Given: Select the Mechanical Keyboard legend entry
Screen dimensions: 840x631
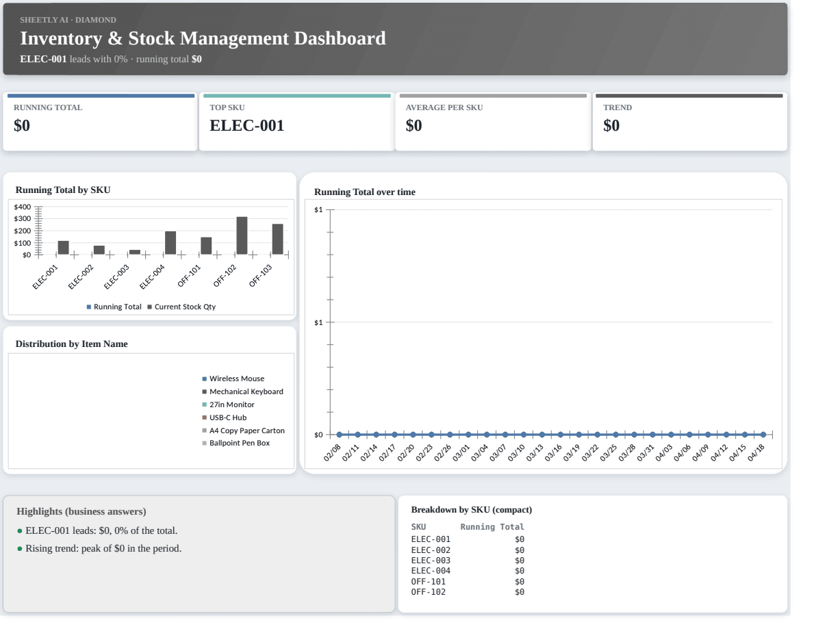Looking at the screenshot, I should coord(242,391).
